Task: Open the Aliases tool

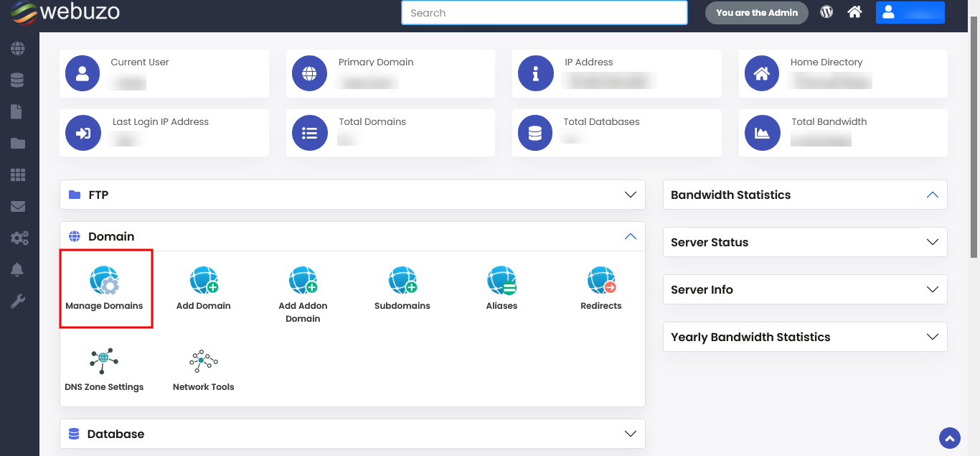Action: pos(501,281)
